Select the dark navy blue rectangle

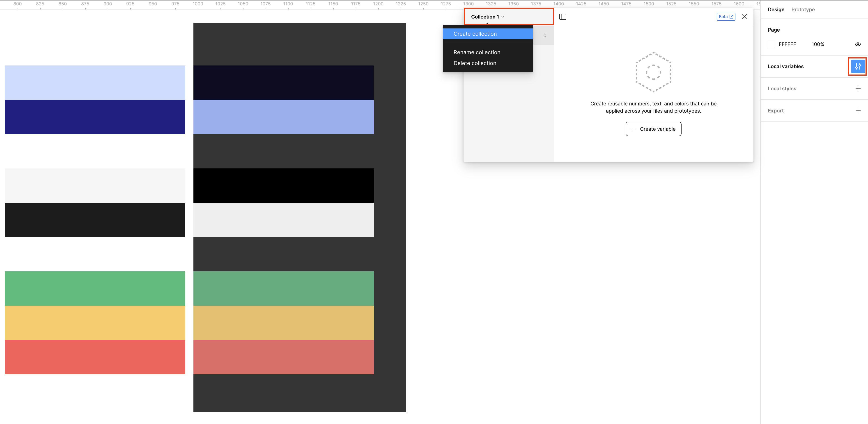coord(95,117)
